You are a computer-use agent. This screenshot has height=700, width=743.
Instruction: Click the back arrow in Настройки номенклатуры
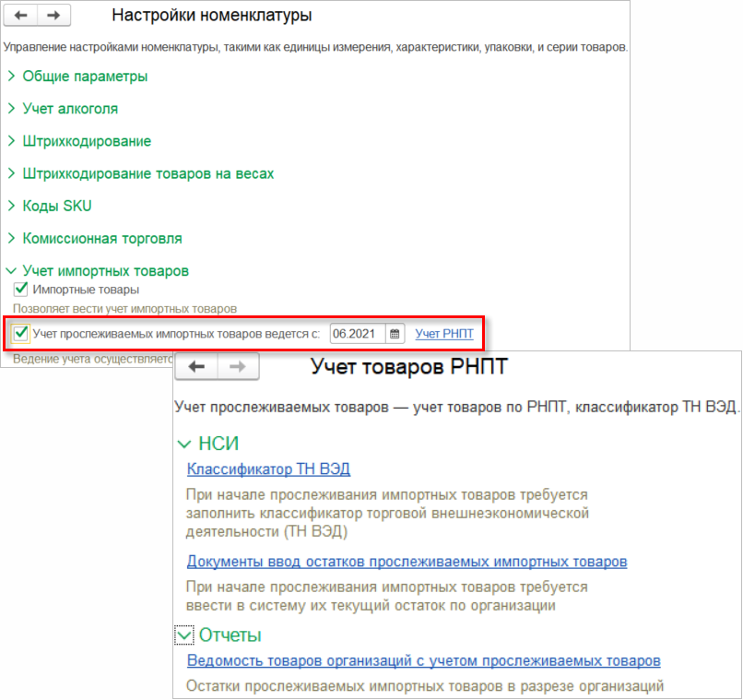pyautogui.click(x=20, y=16)
